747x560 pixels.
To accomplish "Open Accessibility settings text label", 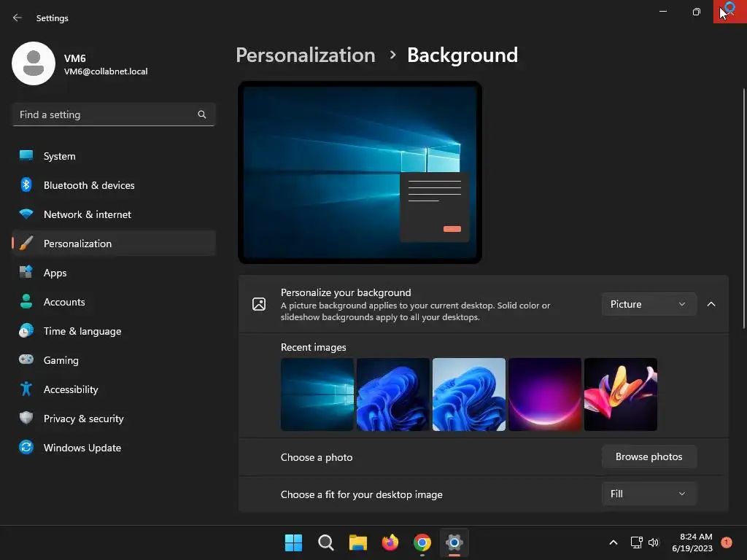I will pyautogui.click(x=71, y=389).
